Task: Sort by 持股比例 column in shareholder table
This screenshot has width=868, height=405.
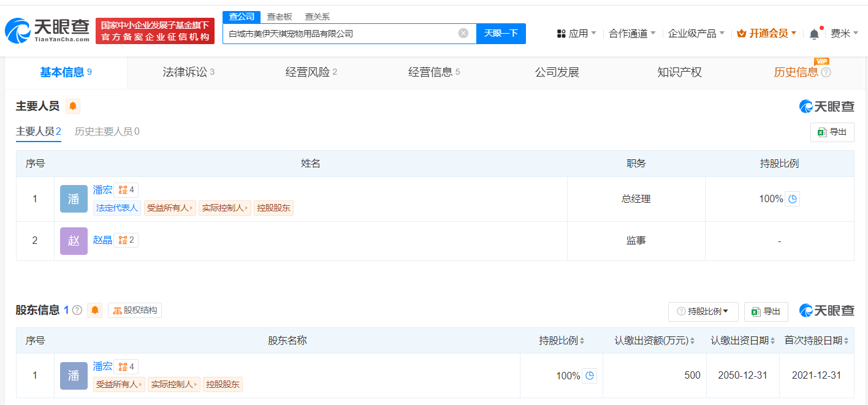Action: pos(582,341)
